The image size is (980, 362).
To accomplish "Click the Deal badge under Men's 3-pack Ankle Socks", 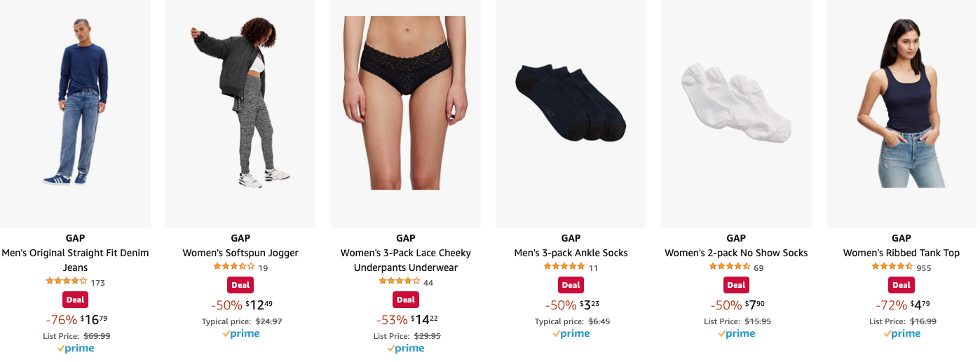I will click(x=571, y=285).
